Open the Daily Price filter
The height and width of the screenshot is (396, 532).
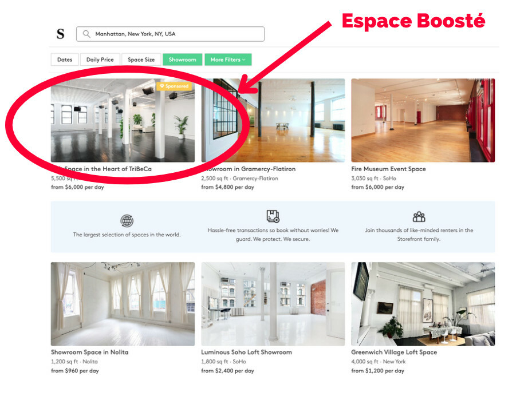point(100,60)
